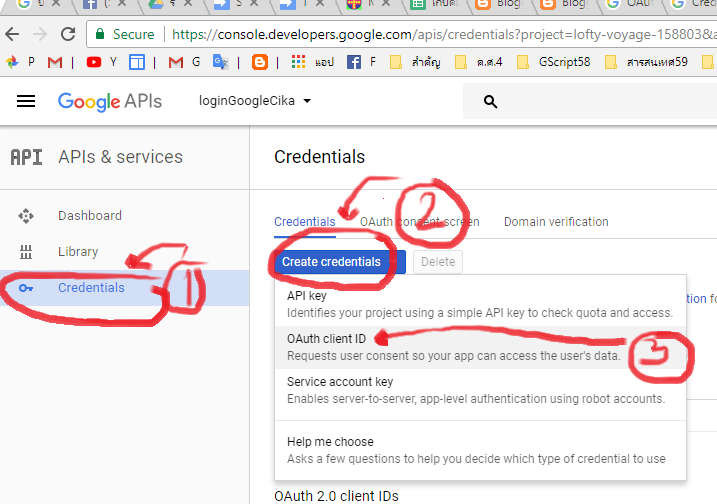Click the Delete button
This screenshot has width=717, height=504.
coord(438,262)
